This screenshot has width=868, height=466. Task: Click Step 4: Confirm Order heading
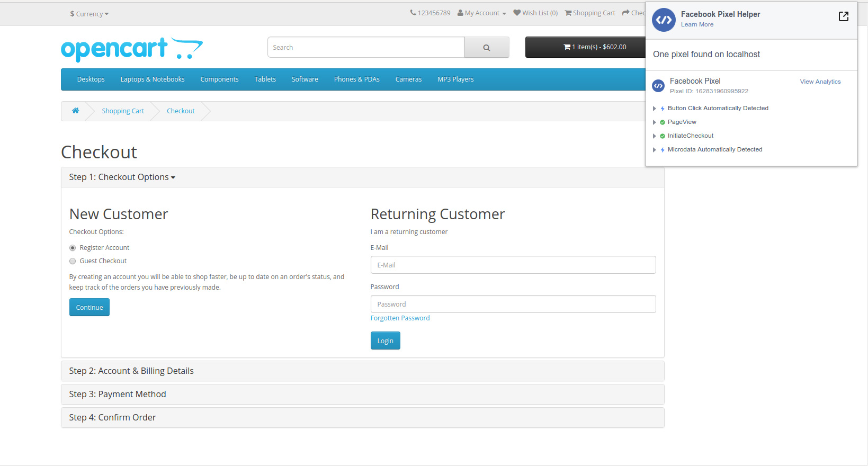pyautogui.click(x=112, y=417)
